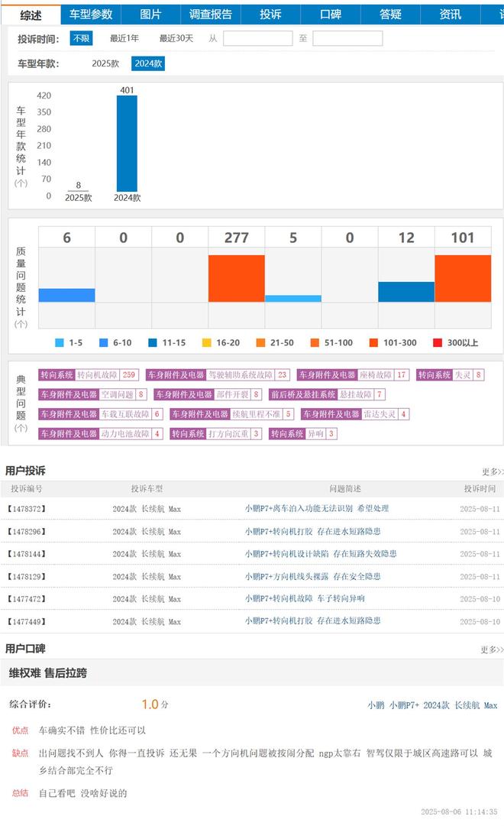504x826 pixels.
Task: Open complaint 1477449 about 转向机打胶
Action: [313, 621]
